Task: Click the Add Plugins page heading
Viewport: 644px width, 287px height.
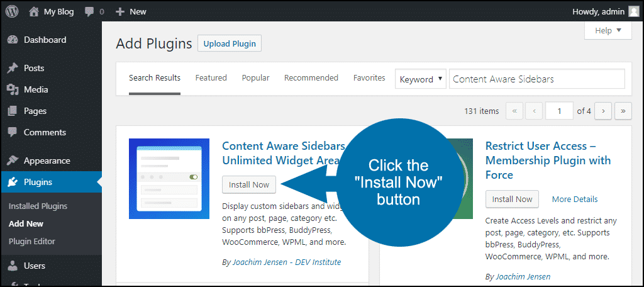Action: point(154,43)
